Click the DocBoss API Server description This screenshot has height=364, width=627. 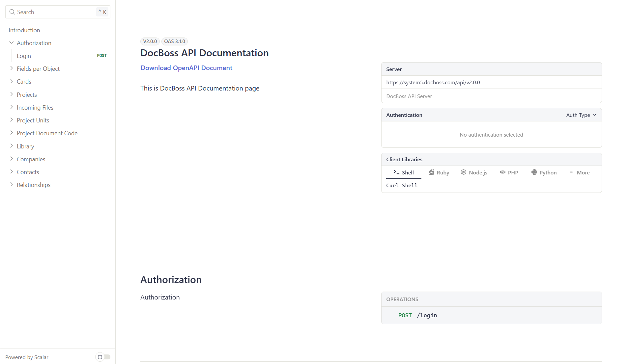[x=409, y=96]
